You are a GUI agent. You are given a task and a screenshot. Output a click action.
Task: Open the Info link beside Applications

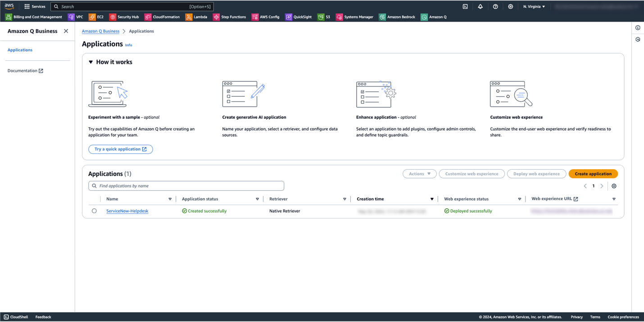click(x=128, y=45)
